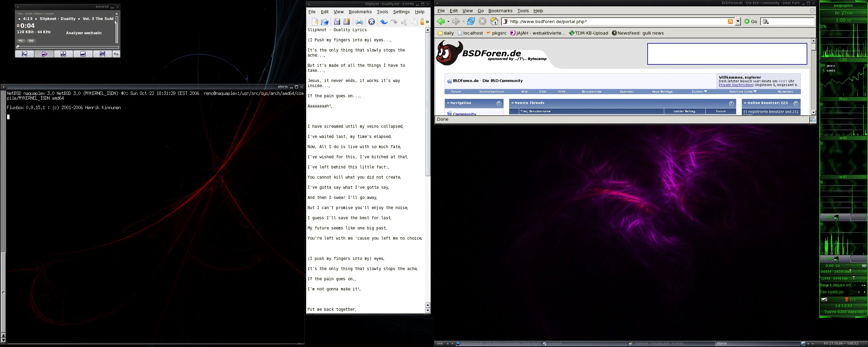Open the Newsfeed: gulli news bookmark

pyautogui.click(x=638, y=33)
